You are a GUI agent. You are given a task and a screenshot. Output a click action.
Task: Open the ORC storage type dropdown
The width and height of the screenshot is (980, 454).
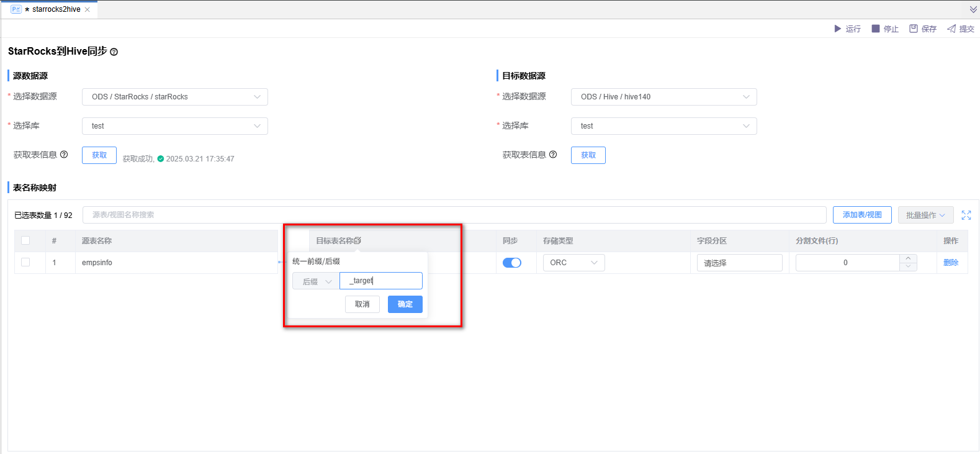[573, 263]
